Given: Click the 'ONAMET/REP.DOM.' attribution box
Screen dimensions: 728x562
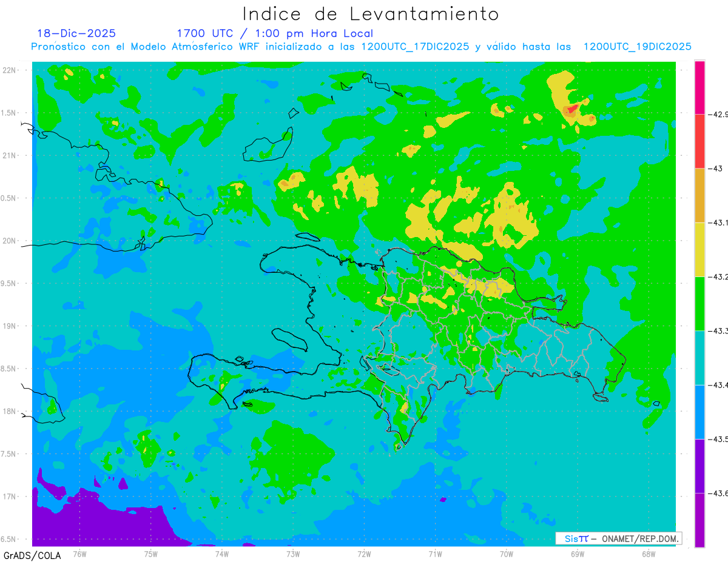Looking at the screenshot, I should [x=619, y=538].
